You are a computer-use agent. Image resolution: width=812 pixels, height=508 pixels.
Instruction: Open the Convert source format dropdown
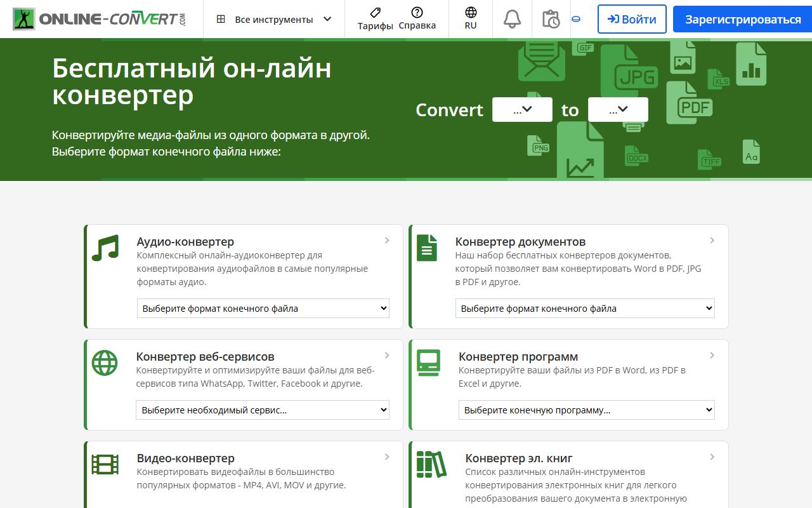522,109
